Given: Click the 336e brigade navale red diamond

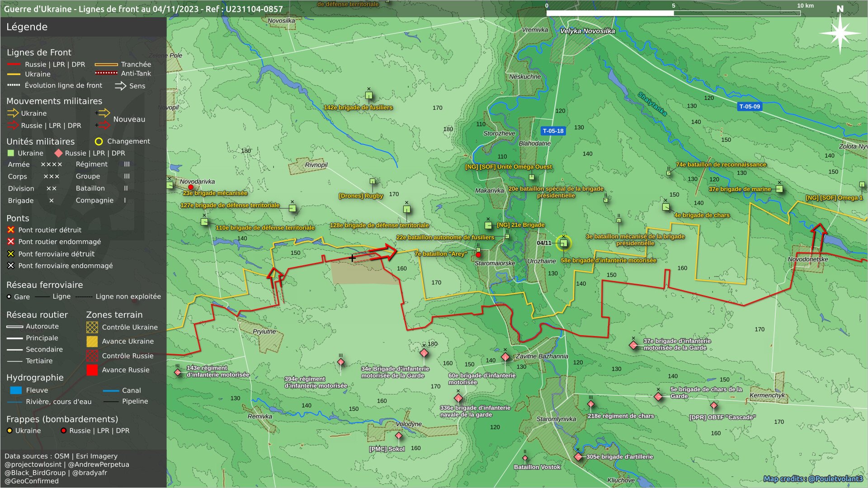Looking at the screenshot, I should click(x=458, y=398).
